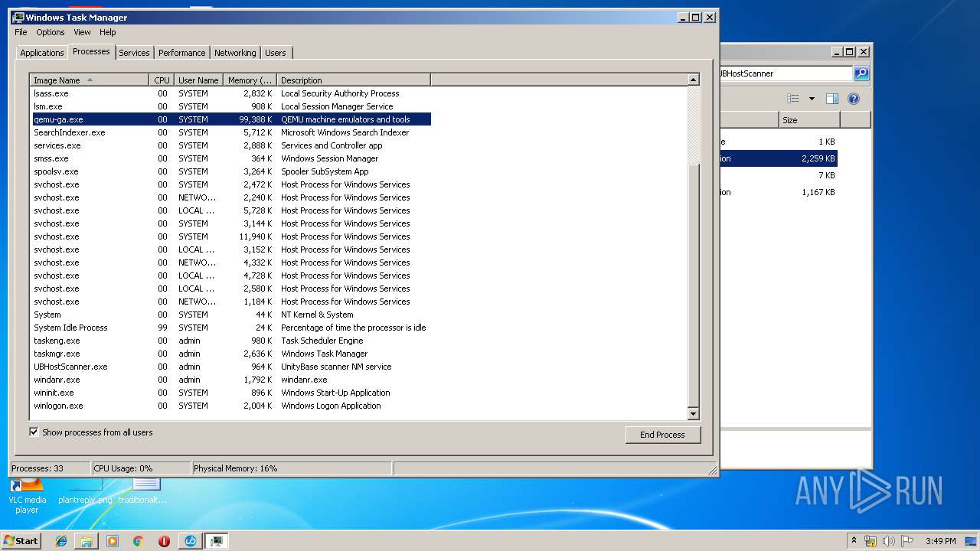Screen dimensions: 980x551
Task: Click the End Process button
Action: 663,435
